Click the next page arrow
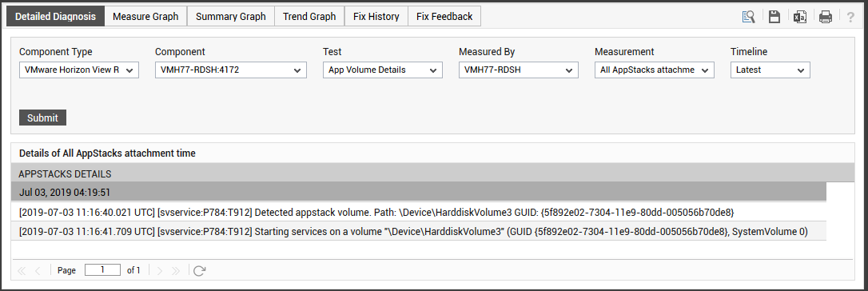Image resolution: width=868 pixels, height=291 pixels. [x=160, y=270]
